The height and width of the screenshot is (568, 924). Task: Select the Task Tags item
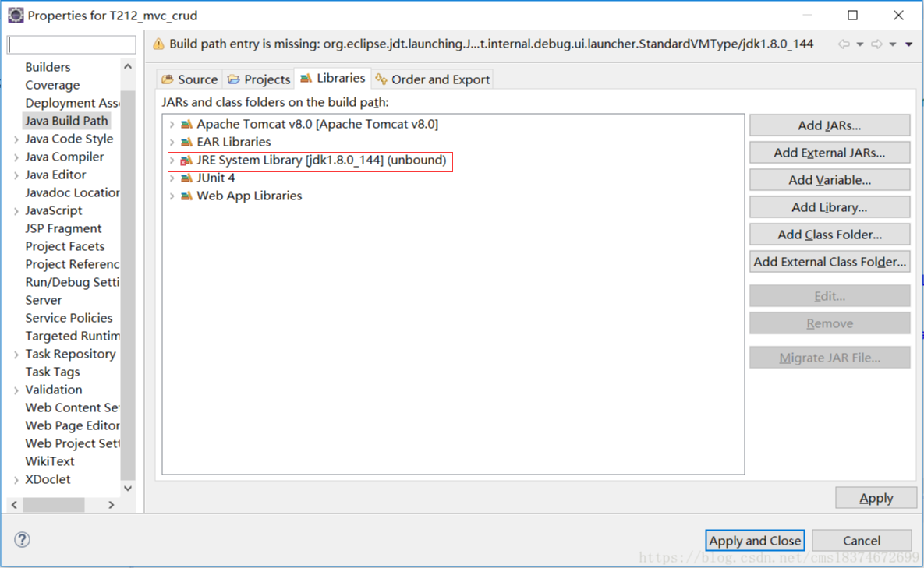click(52, 372)
